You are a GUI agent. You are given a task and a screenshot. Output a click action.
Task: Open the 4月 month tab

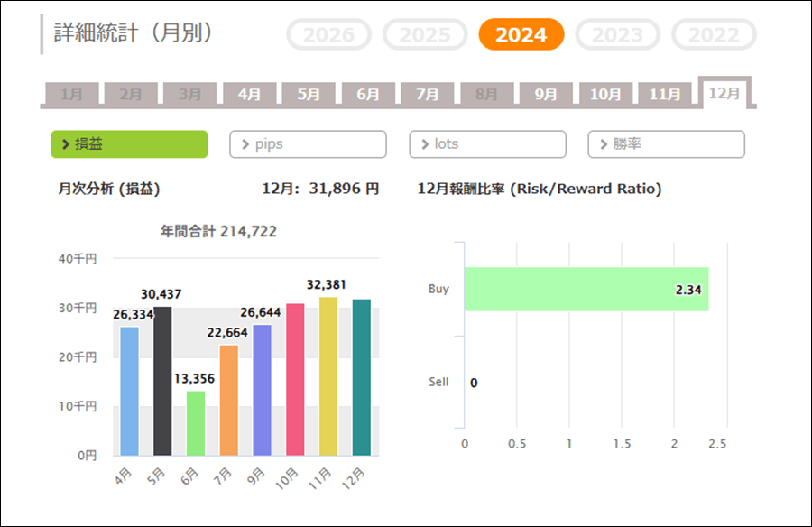[249, 94]
